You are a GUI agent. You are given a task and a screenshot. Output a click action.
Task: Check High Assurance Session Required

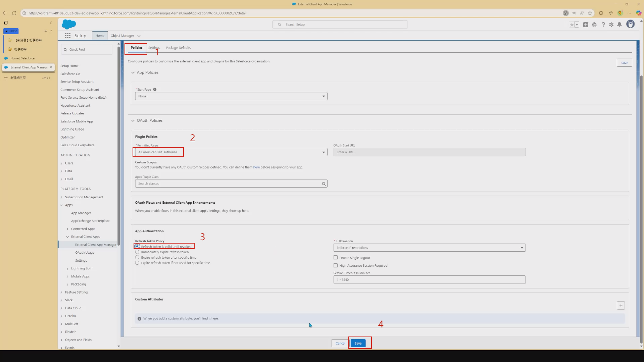336,265
